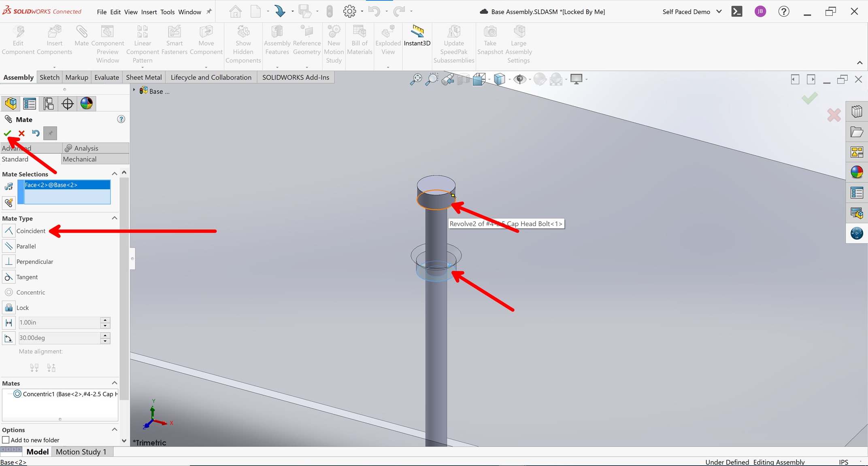Screen dimensions: 868x466
Task: Switch to the Evaluate ribbon tab
Action: (106, 77)
